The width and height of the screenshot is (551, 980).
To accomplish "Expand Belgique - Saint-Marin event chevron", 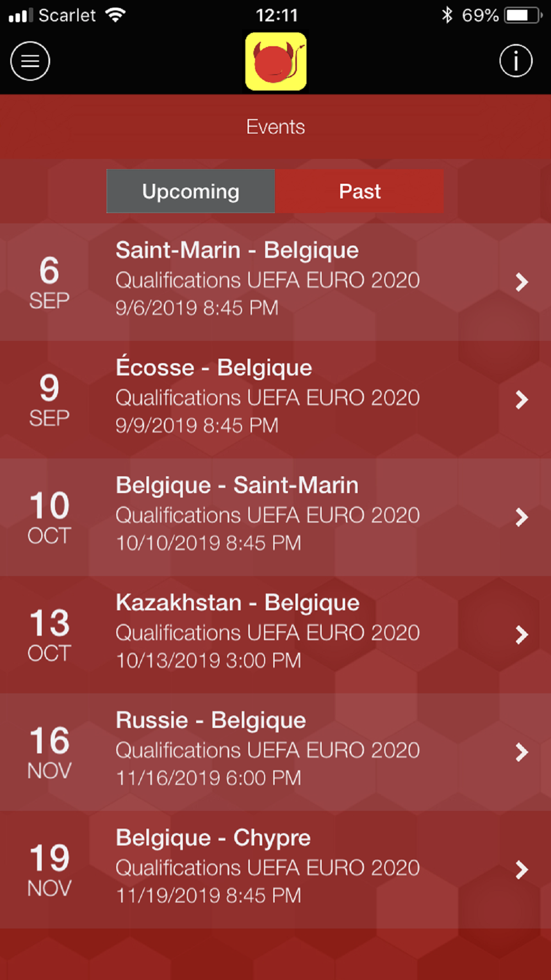I will pyautogui.click(x=521, y=517).
